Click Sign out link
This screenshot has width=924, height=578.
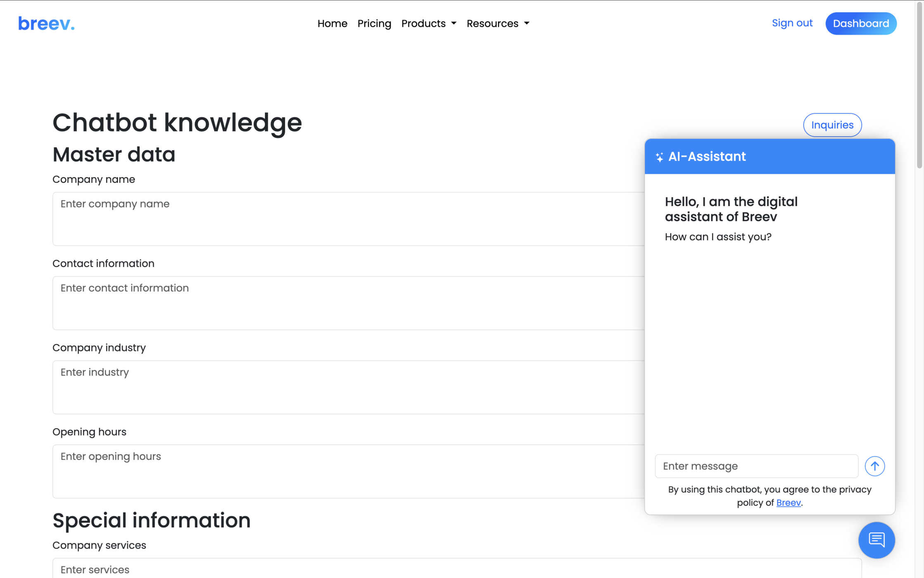[792, 23]
